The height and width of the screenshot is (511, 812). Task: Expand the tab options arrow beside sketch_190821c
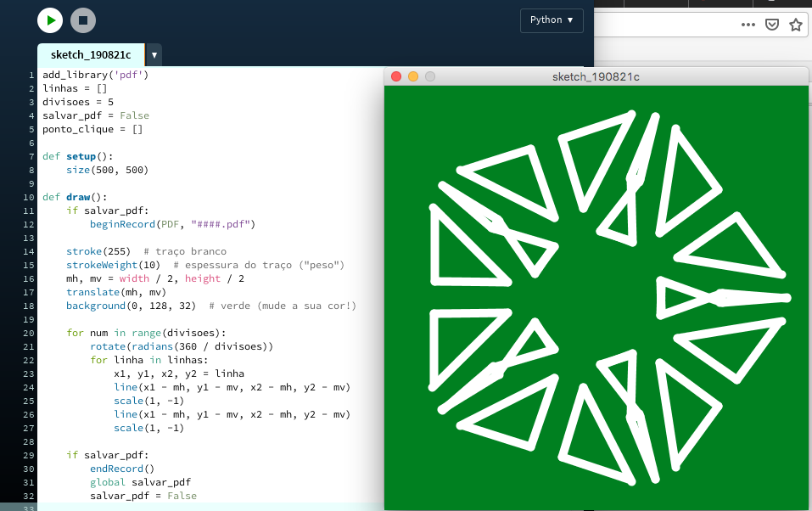coord(154,55)
